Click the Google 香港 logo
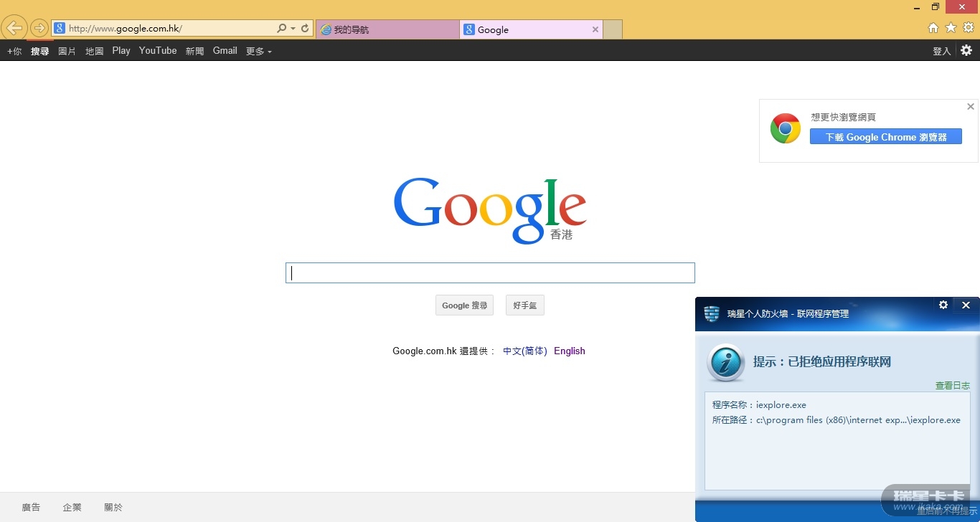Image resolution: width=980 pixels, height=522 pixels. click(x=490, y=210)
